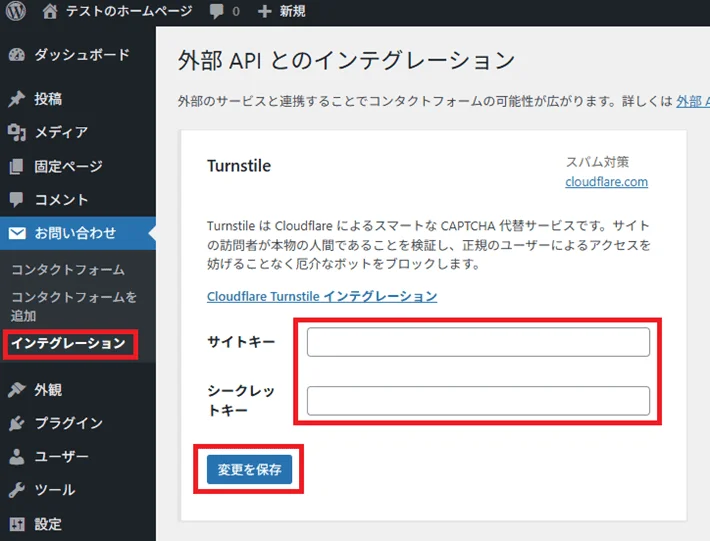The height and width of the screenshot is (541, 710).
Task: Open the comments bubble icon in admin bar
Action: [217, 12]
